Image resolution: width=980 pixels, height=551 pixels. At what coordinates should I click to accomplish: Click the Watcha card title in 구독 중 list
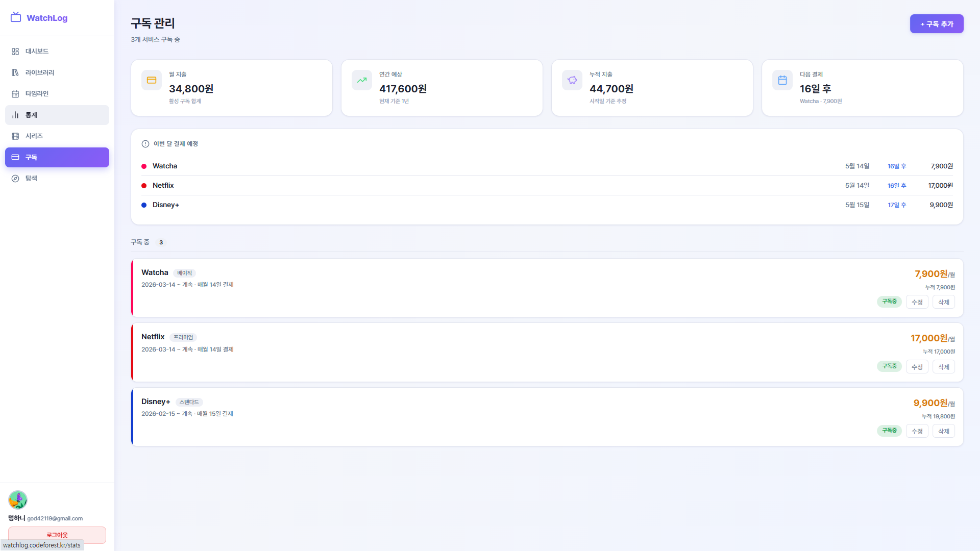click(155, 272)
